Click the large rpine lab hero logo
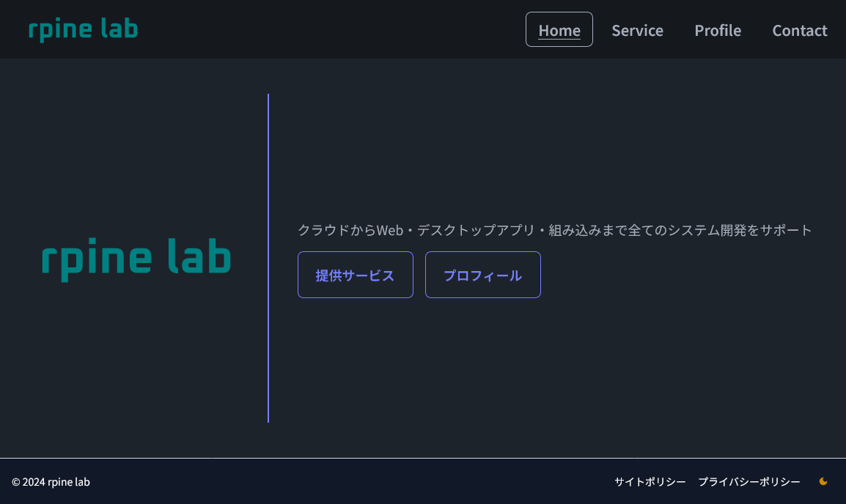Viewport: 846px width, 504px height. 136,258
